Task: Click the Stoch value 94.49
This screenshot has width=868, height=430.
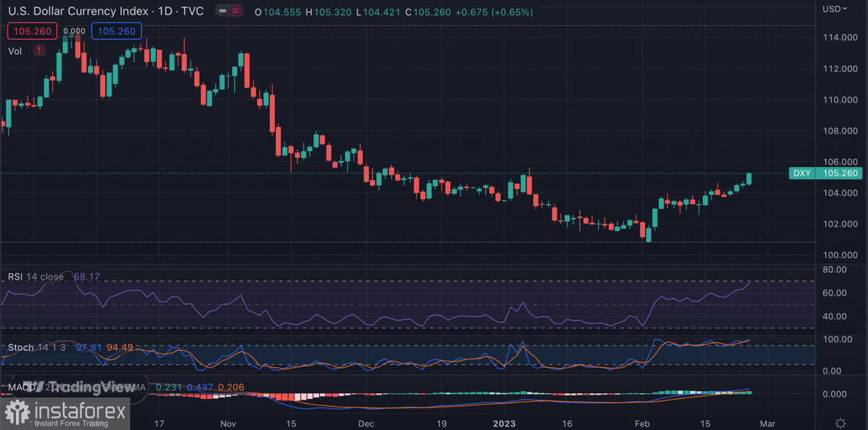Action: tap(119, 348)
